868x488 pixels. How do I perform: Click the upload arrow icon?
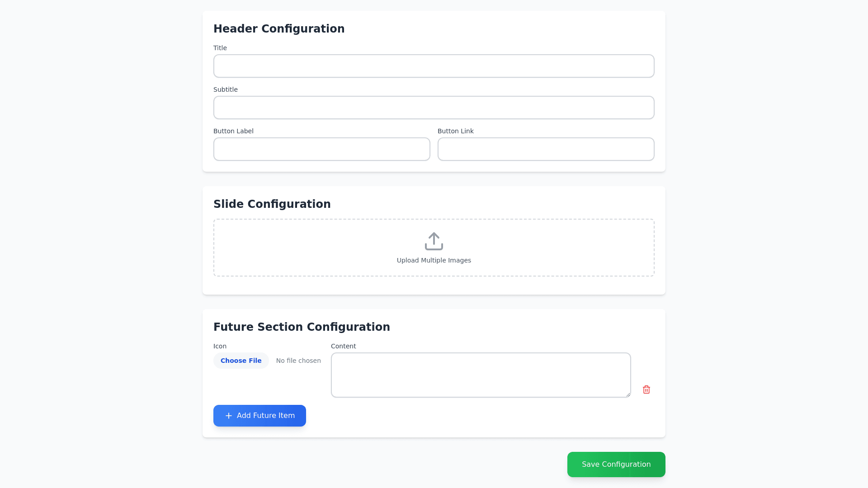[434, 241]
